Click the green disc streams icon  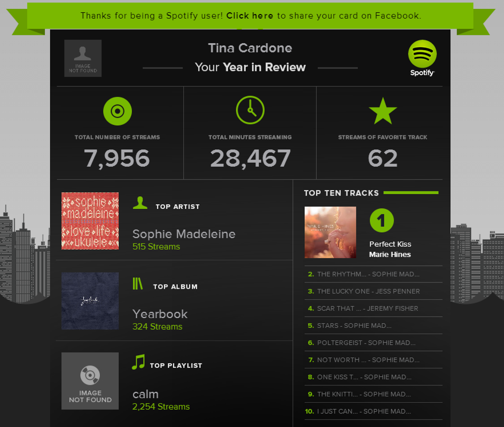pos(117,111)
